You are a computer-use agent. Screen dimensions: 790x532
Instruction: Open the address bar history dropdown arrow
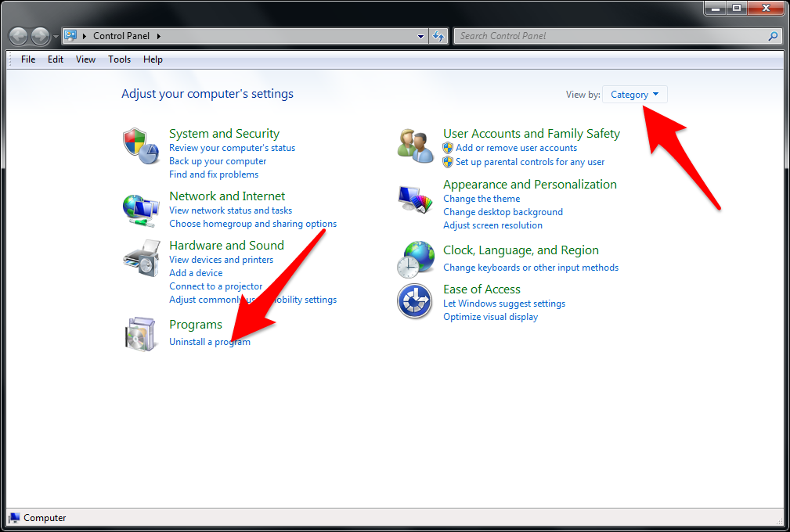click(421, 36)
